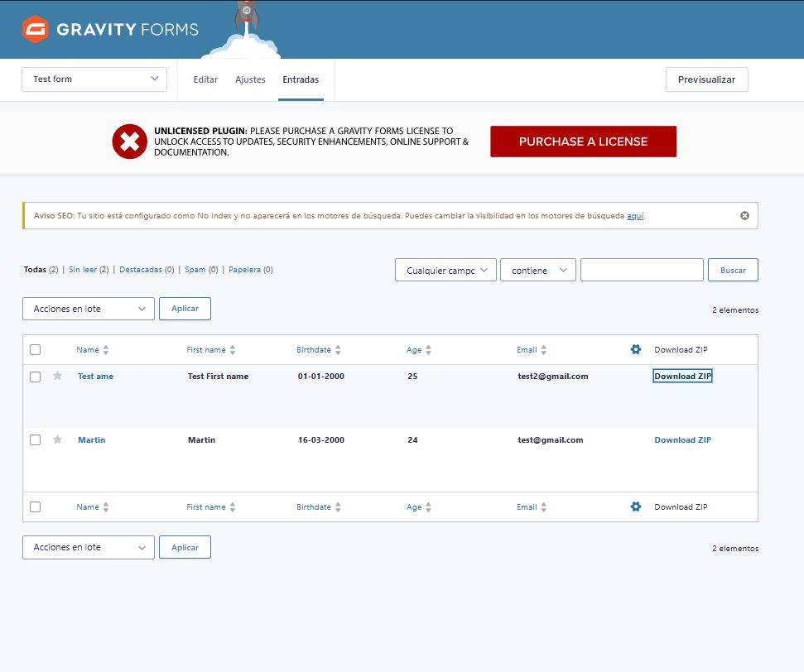Click Purchase a License button

pos(583,142)
